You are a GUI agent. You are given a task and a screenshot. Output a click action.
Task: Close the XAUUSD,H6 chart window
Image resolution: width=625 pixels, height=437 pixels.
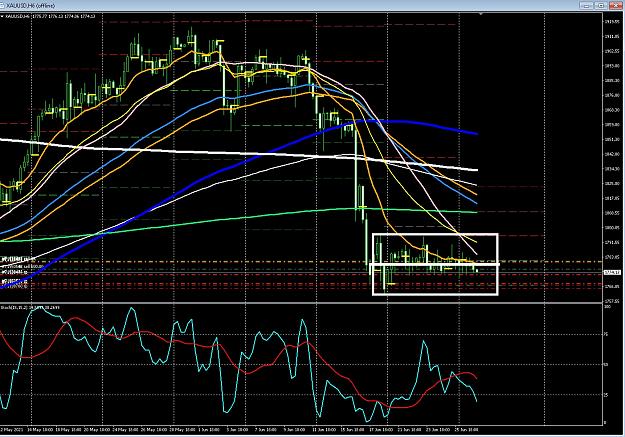coord(616,5)
